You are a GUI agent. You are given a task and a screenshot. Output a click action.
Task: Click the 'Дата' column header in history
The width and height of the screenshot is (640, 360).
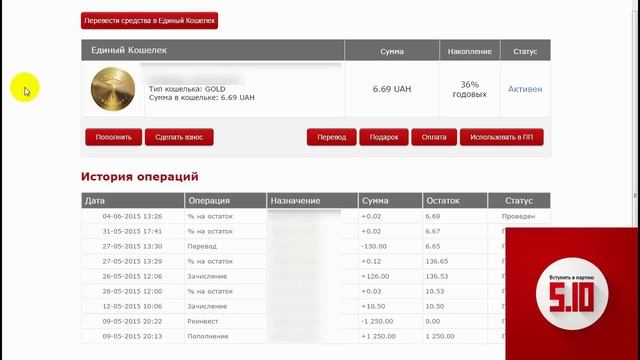click(133, 200)
